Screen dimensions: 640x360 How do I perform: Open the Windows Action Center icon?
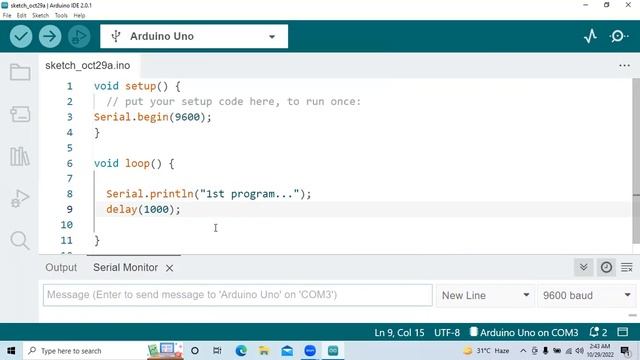[625, 351]
